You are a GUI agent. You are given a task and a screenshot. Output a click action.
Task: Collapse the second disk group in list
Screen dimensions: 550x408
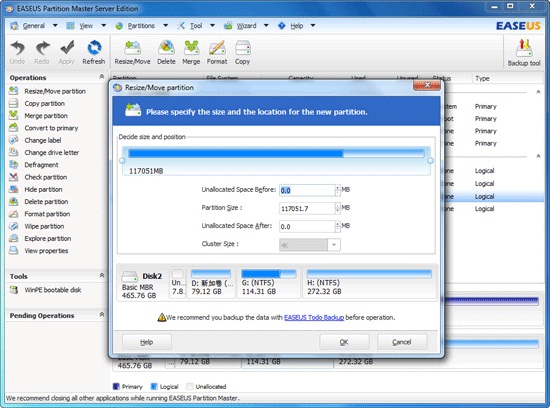coord(538,156)
